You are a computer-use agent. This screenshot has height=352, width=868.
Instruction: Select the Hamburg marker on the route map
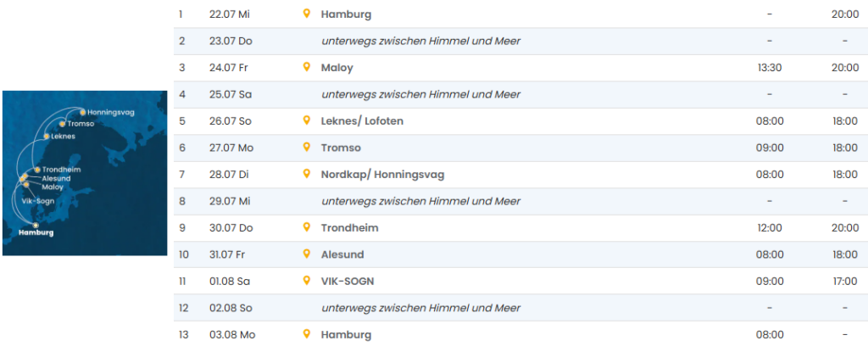click(x=36, y=225)
